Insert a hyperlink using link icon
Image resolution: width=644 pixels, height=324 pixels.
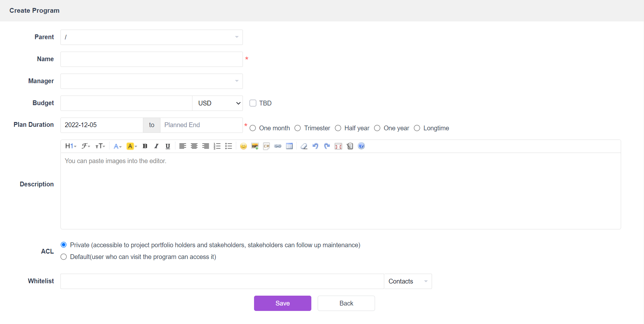[278, 146]
